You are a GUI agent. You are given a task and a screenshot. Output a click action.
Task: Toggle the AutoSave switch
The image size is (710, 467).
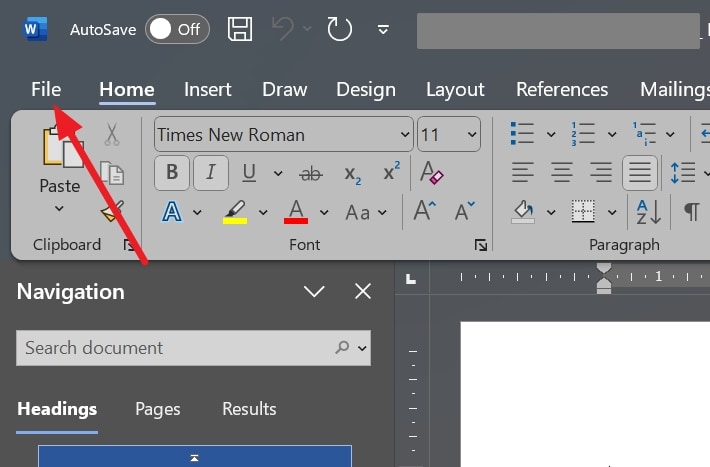click(x=175, y=29)
